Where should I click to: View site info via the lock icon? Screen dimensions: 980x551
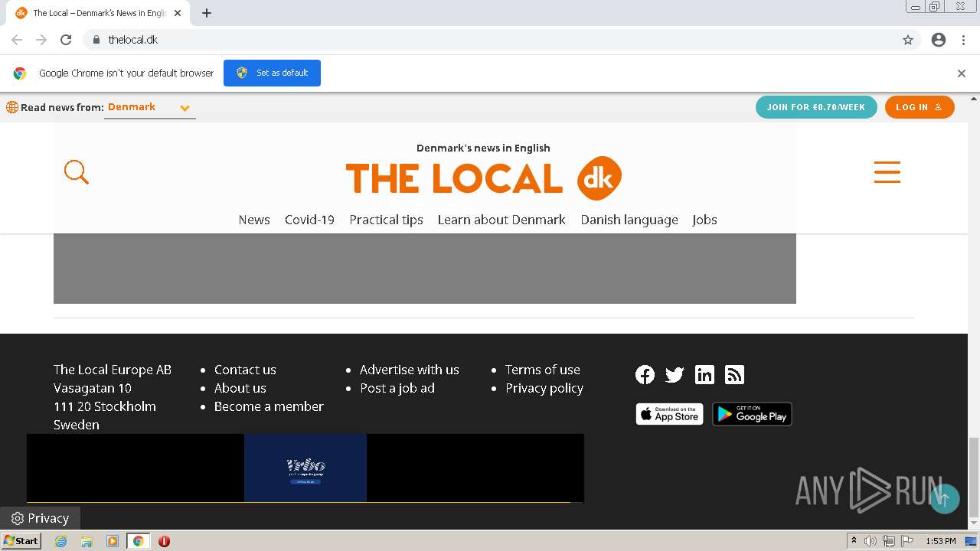pos(96,40)
